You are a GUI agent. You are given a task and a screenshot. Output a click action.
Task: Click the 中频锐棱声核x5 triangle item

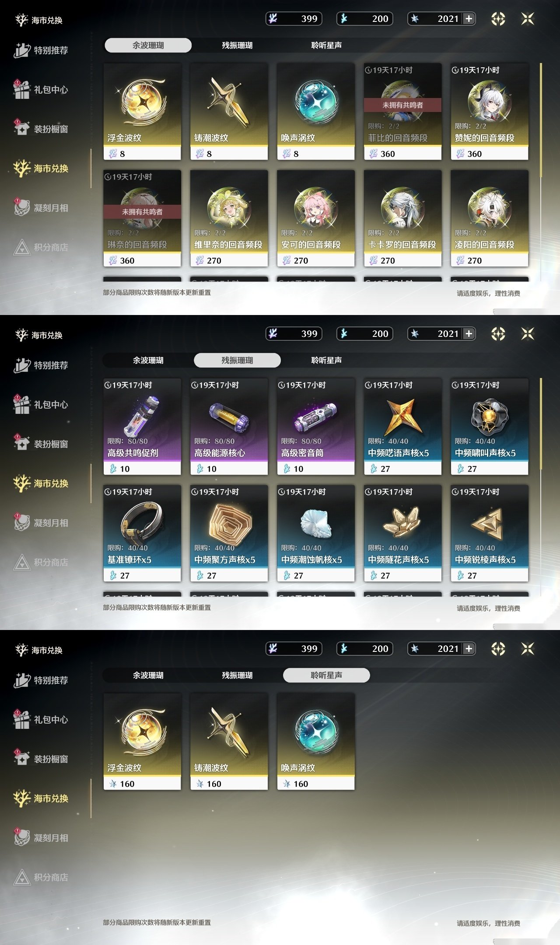pos(490,533)
